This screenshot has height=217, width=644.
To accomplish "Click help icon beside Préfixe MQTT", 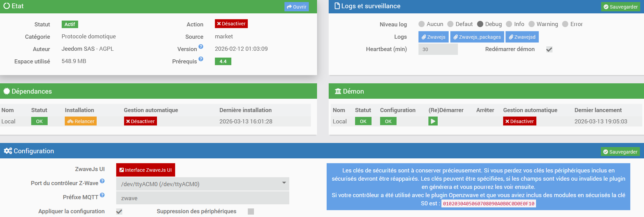I will 102,195.
